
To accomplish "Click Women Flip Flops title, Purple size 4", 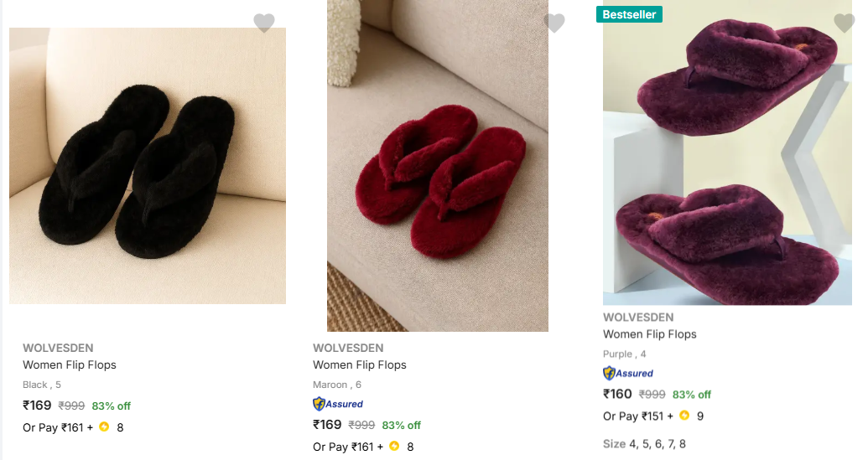I will [x=650, y=333].
